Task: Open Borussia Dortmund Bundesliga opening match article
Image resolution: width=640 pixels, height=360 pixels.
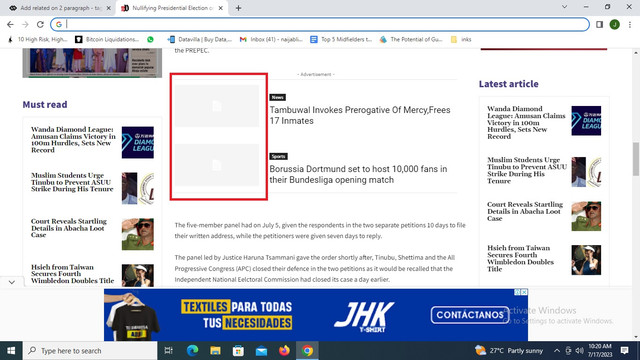Action: 358,174
